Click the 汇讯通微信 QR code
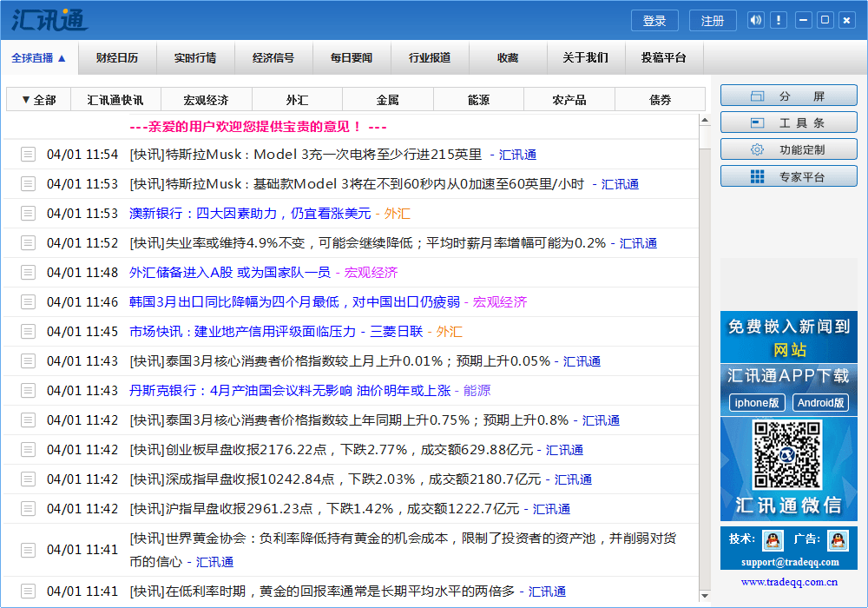Screen dimensions: 868x608 786,454
